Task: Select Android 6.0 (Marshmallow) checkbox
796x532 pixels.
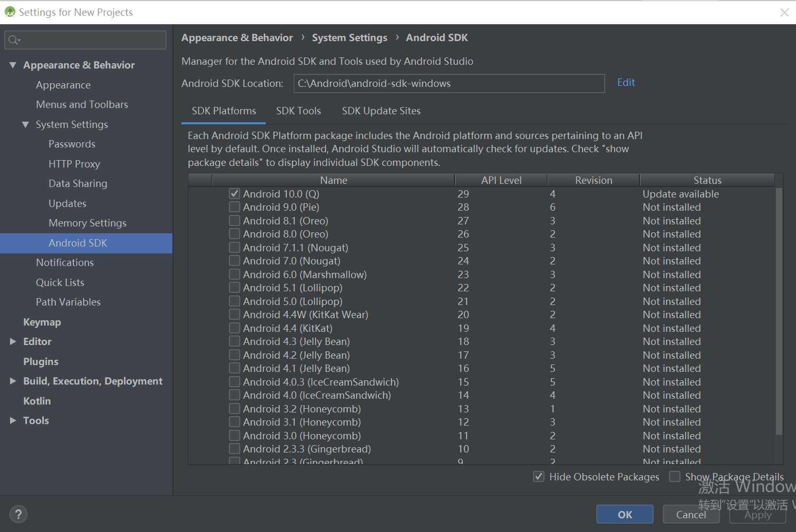Action: pos(235,274)
